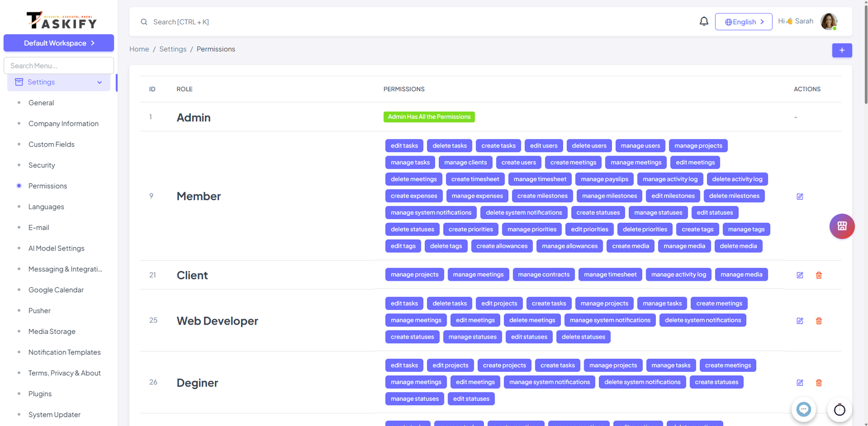Open General settings
Image resolution: width=868 pixels, height=426 pixels.
point(41,102)
